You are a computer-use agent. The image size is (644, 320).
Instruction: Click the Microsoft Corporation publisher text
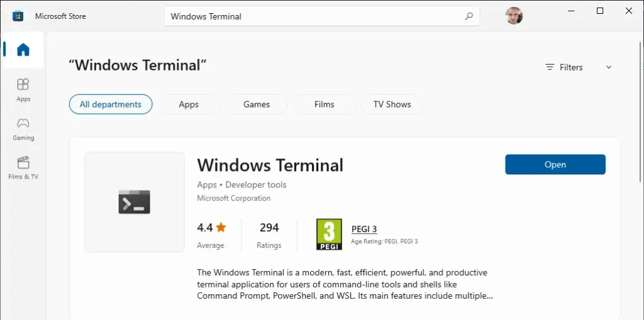pos(234,198)
